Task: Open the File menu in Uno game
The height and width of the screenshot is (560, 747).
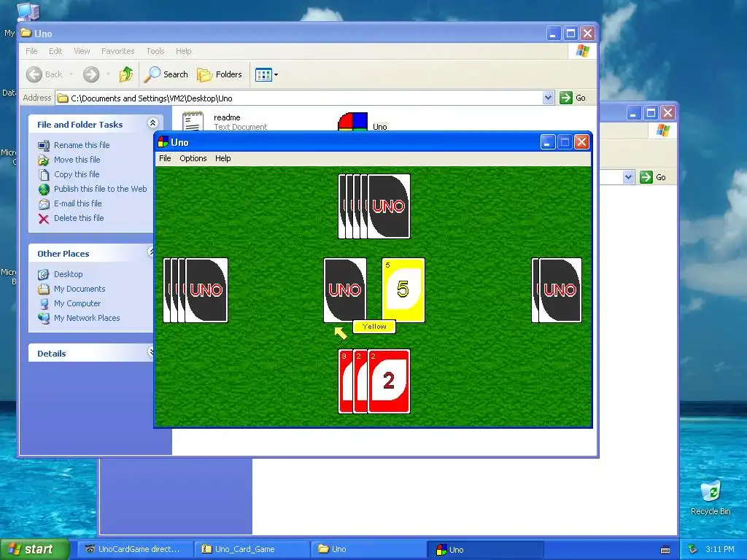Action: coord(165,158)
